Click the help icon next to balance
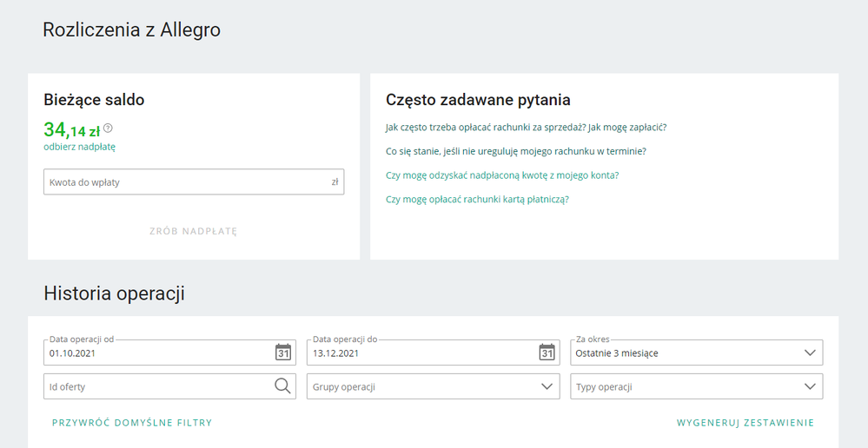 pos(108,128)
